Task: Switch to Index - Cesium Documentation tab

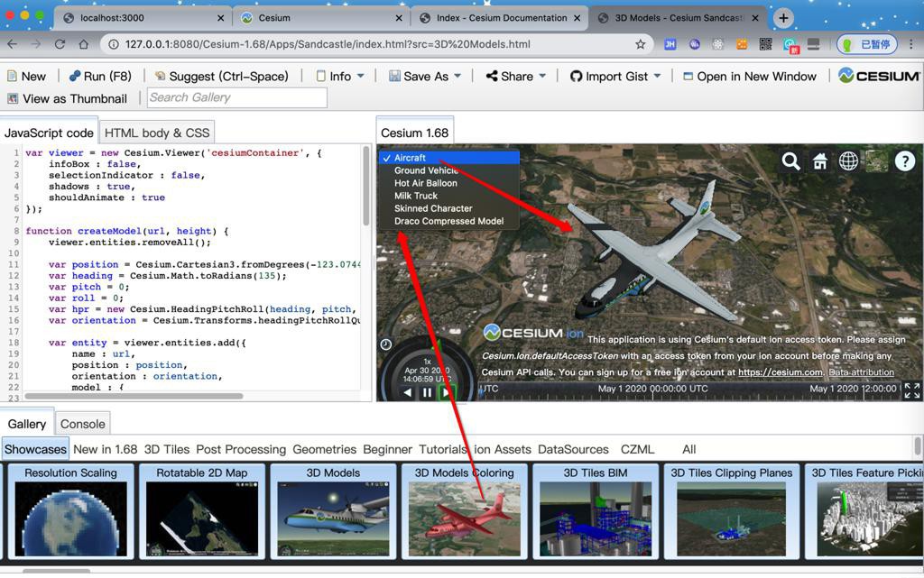Action: click(500, 18)
